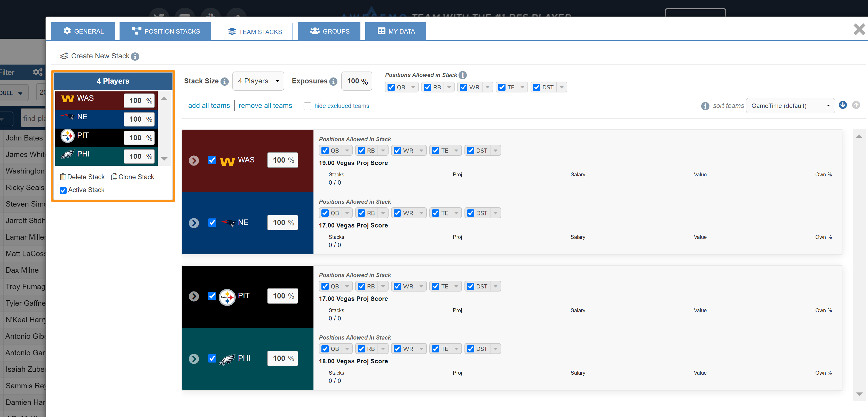Open the My Data tab
The image size is (868, 417).
click(396, 31)
